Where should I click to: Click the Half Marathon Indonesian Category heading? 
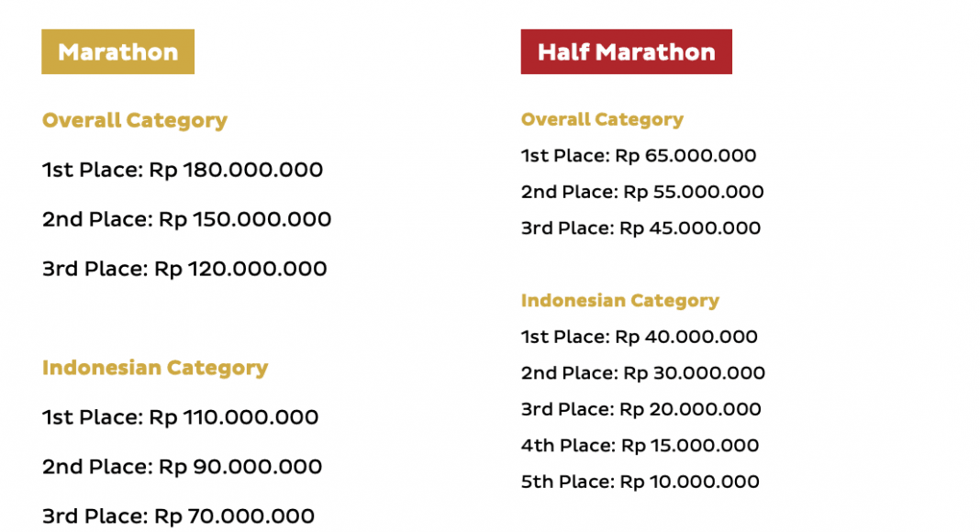619,301
